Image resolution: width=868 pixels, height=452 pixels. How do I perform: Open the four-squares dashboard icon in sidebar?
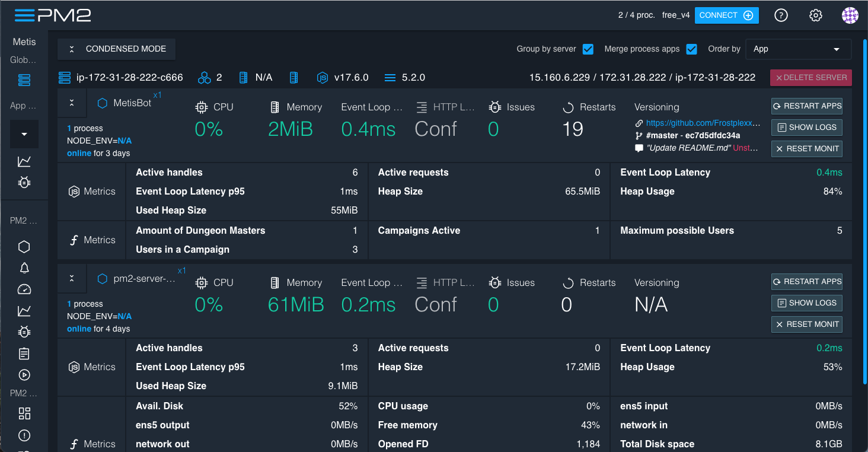pyautogui.click(x=24, y=413)
